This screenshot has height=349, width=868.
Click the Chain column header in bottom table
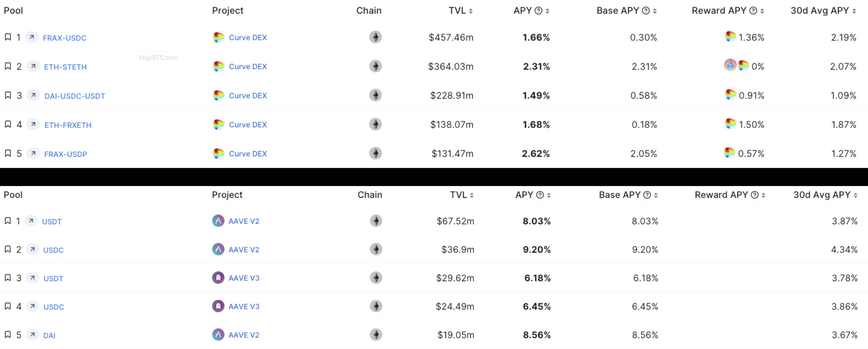370,195
